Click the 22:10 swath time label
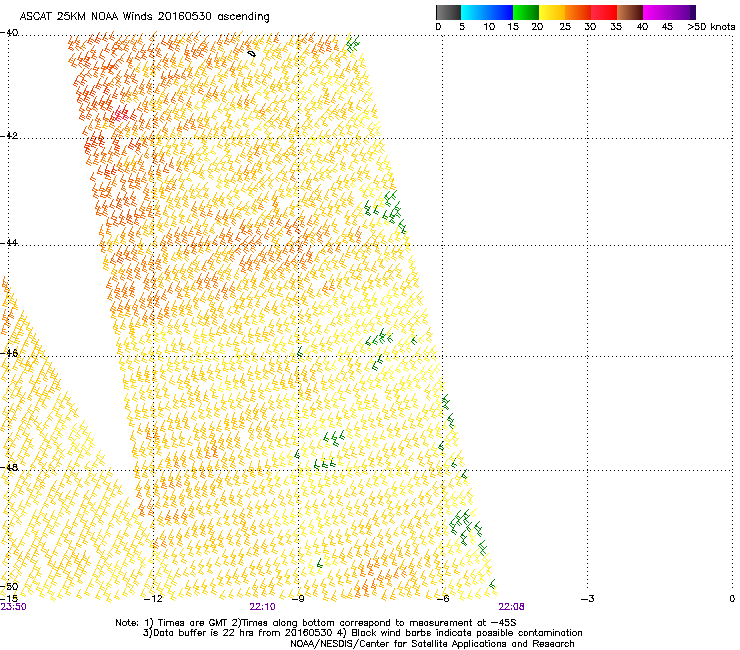 [x=262, y=607]
